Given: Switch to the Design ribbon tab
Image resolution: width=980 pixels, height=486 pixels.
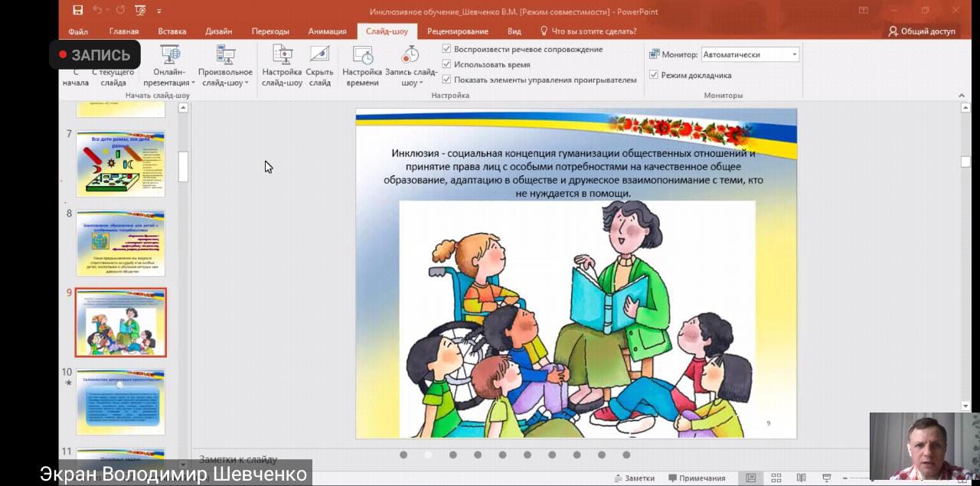Looking at the screenshot, I should point(218,31).
